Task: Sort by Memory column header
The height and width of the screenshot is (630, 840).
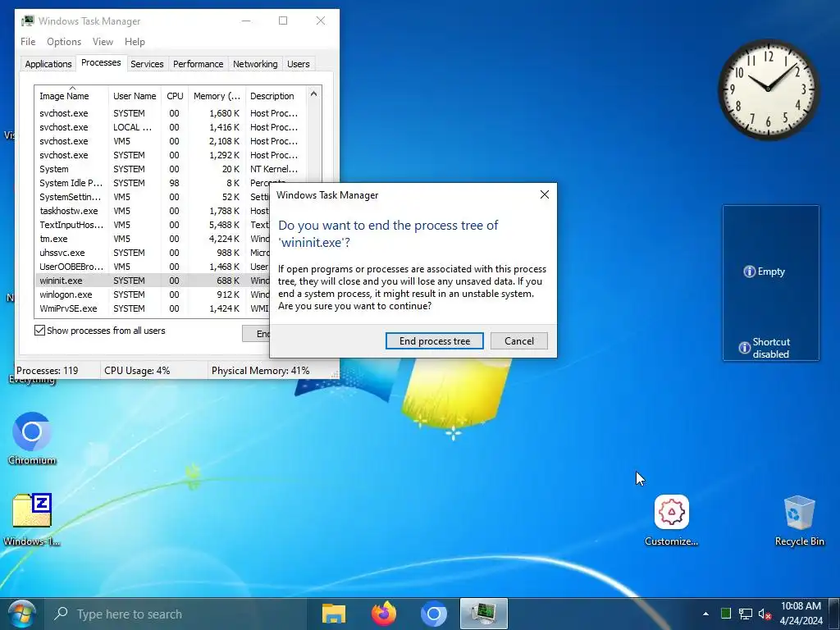Action: (x=217, y=96)
